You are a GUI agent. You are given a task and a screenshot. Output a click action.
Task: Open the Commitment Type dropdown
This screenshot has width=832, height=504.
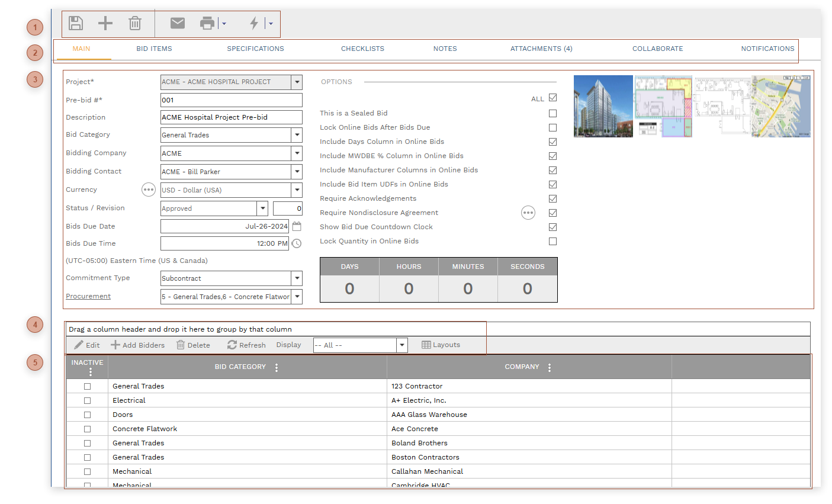coord(297,278)
